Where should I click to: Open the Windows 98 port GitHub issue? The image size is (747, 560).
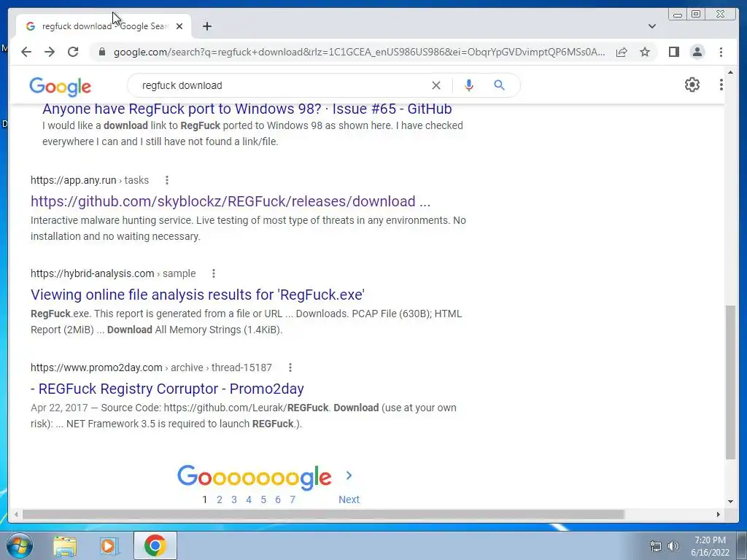tap(247, 109)
